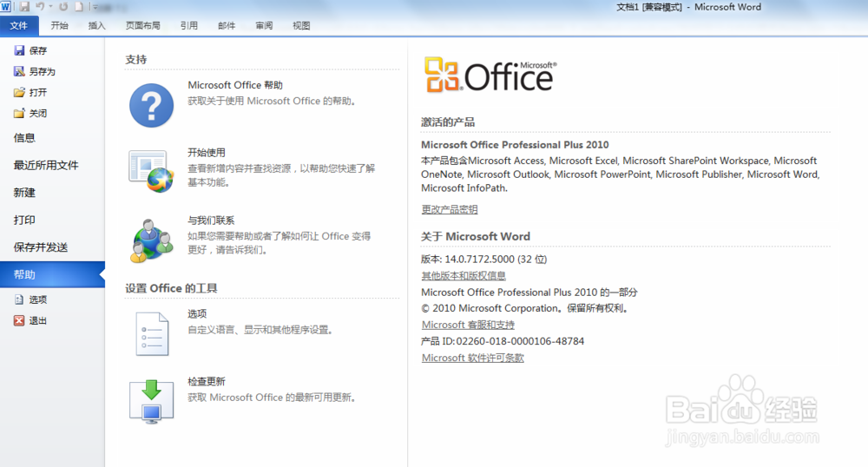Select 最近所用文件 in the sidebar
Screen dimensions: 868x467
point(46,165)
